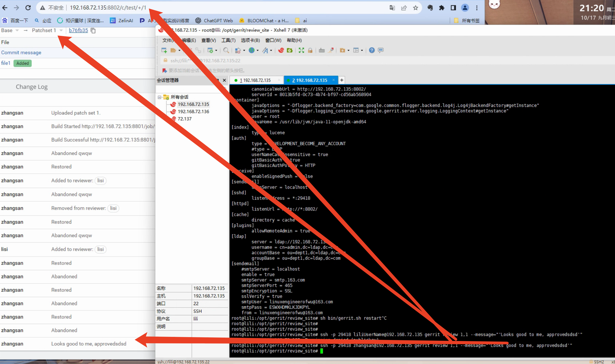Open dropdown arrow beside open-folder icon in Xshell
This screenshot has width=615, height=364.
pyautogui.click(x=180, y=50)
